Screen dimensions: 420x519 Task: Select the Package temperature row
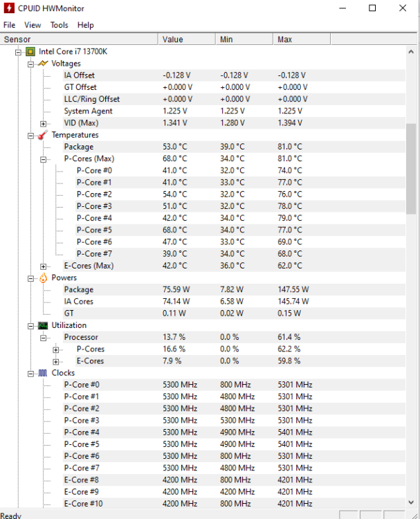234,147
